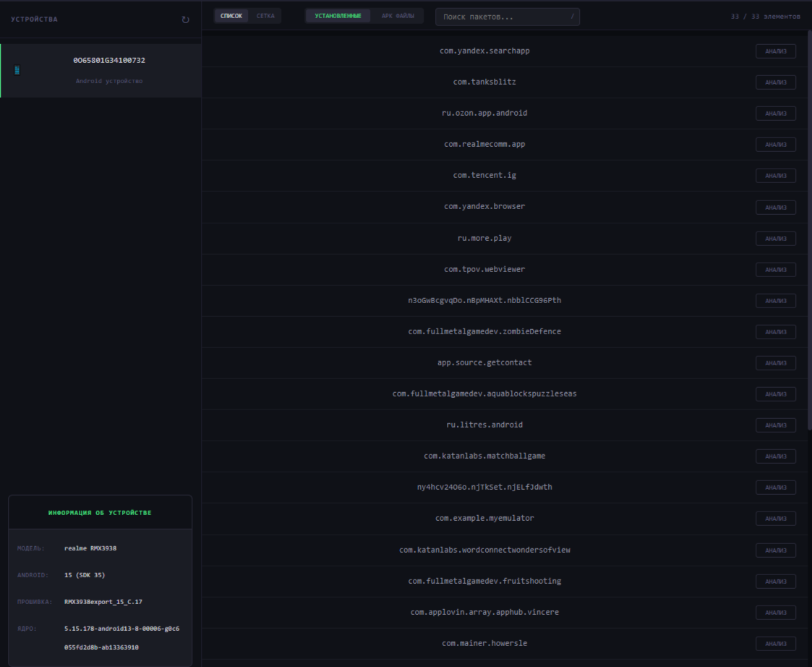Click Анализ for app.source.getcontact
The height and width of the screenshot is (667, 812).
coord(775,362)
